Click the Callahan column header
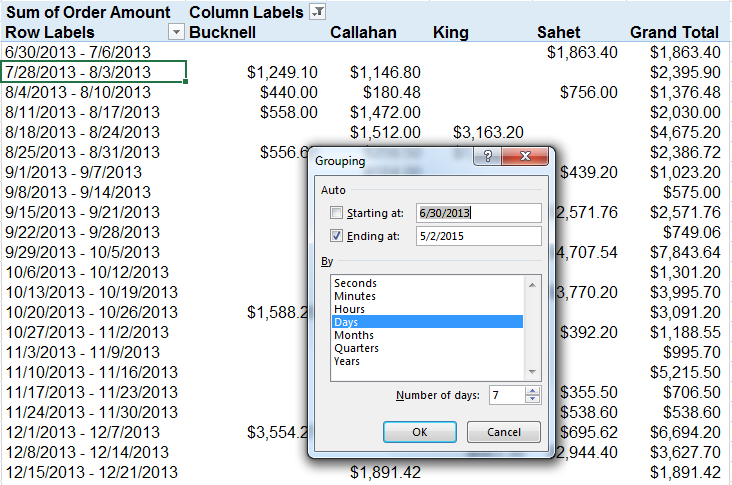Screen dimensions: 732x485 [363, 32]
